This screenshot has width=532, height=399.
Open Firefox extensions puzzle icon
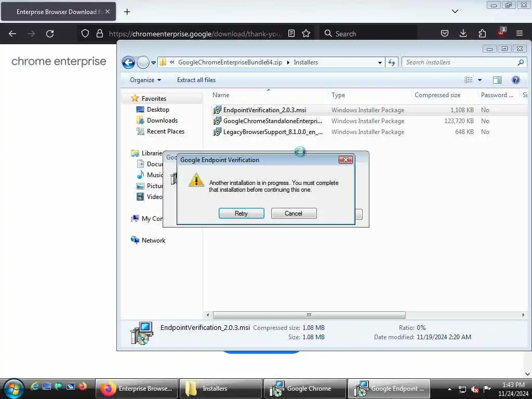click(x=482, y=33)
